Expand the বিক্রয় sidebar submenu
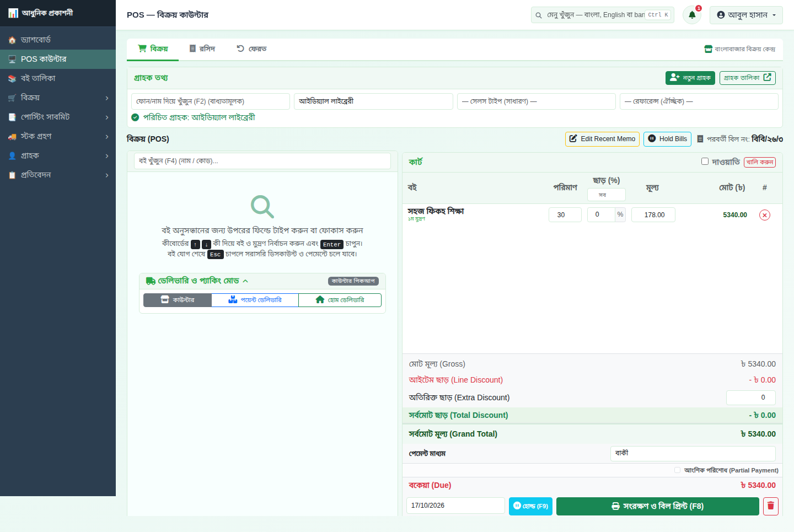The image size is (794, 532). [58, 98]
